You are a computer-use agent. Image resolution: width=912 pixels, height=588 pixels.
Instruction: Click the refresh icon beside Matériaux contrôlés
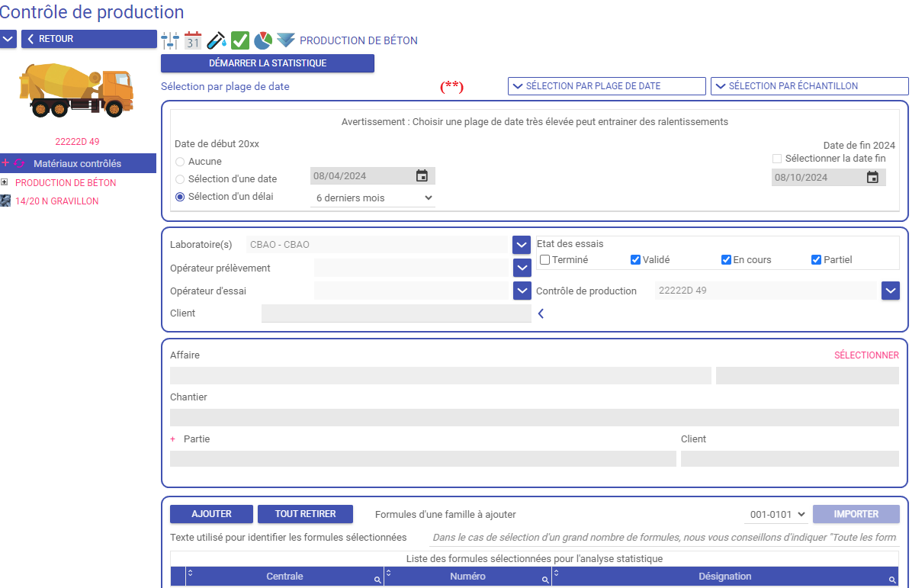19,163
